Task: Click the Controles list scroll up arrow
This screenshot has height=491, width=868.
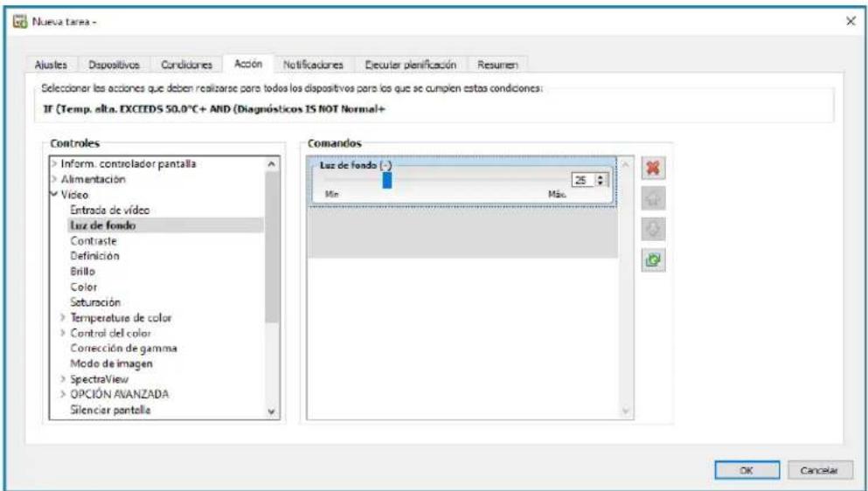Action: click(271, 164)
